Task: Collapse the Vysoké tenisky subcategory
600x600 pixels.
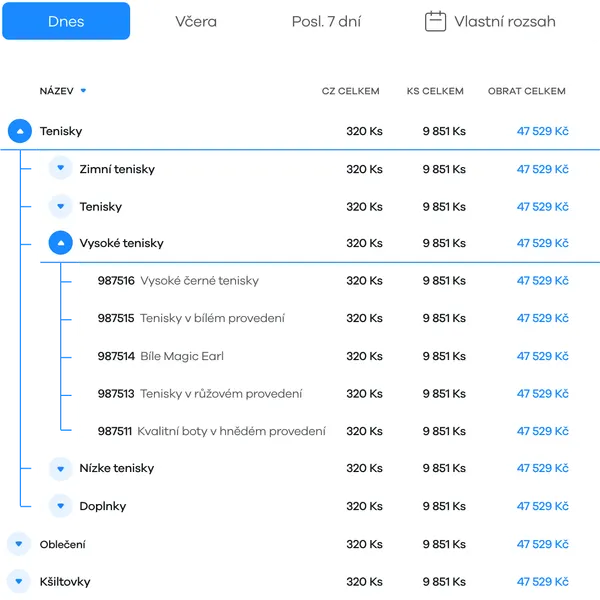Action: (60, 243)
